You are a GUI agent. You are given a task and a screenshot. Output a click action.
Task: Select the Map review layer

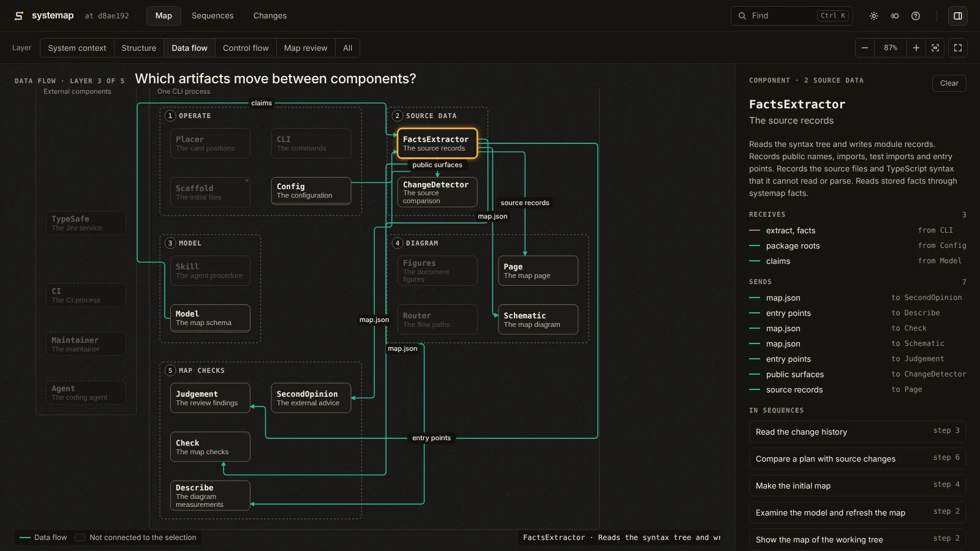(x=306, y=48)
